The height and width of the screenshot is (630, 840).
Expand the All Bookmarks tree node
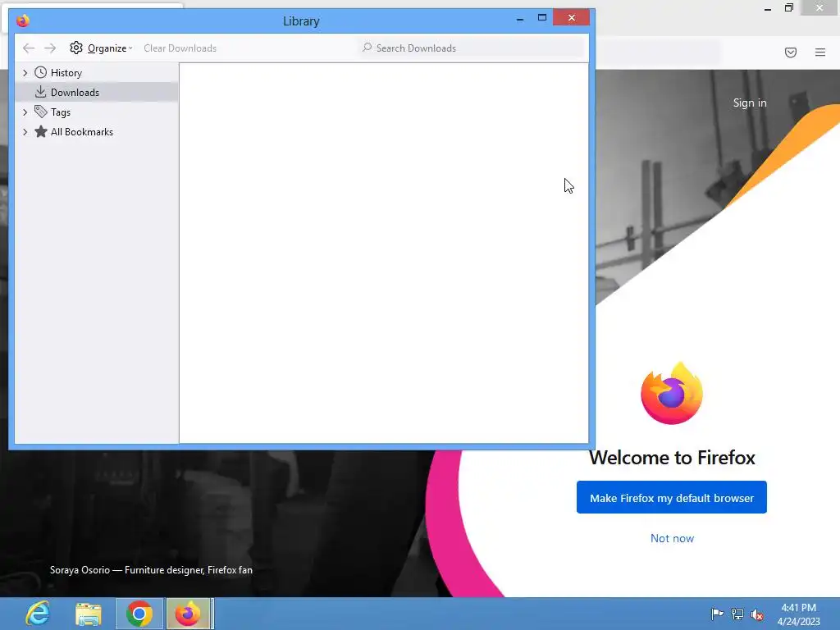click(x=25, y=132)
